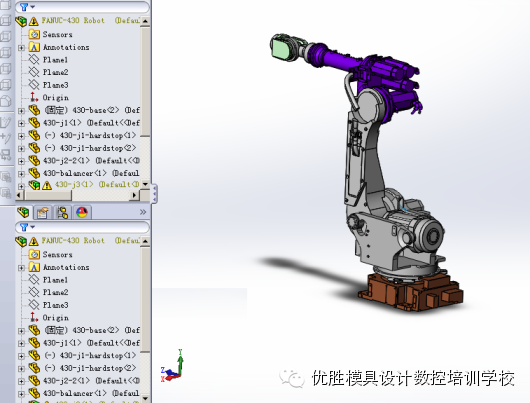Screen dimensions: 530x403
Task: Click 430-base<2> component icon in lower tree
Action: point(34,330)
